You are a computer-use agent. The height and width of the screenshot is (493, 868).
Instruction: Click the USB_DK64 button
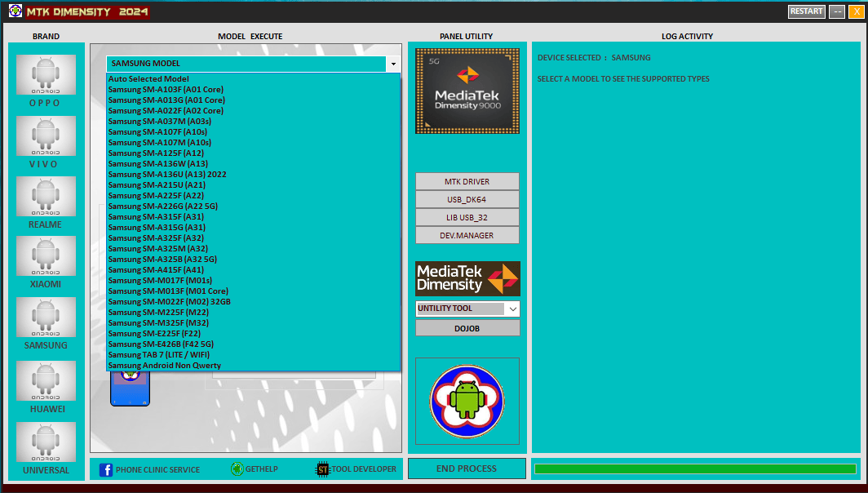tap(467, 199)
